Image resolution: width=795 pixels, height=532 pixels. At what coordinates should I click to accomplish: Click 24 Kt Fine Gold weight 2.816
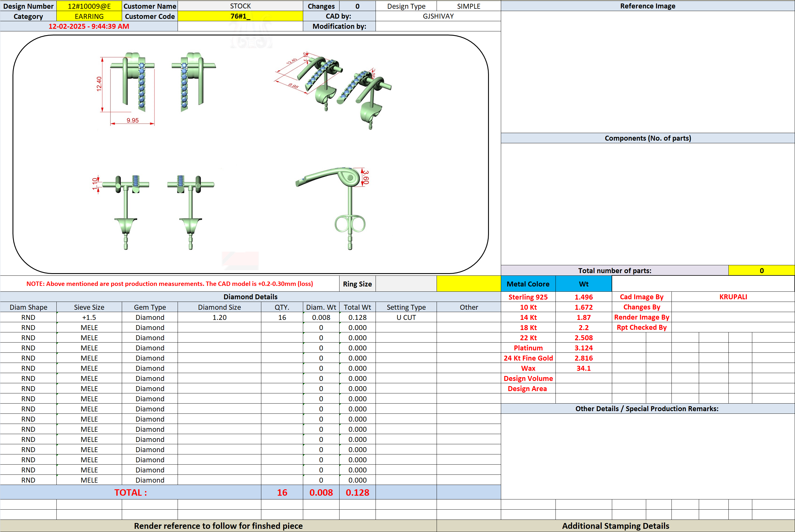583,358
